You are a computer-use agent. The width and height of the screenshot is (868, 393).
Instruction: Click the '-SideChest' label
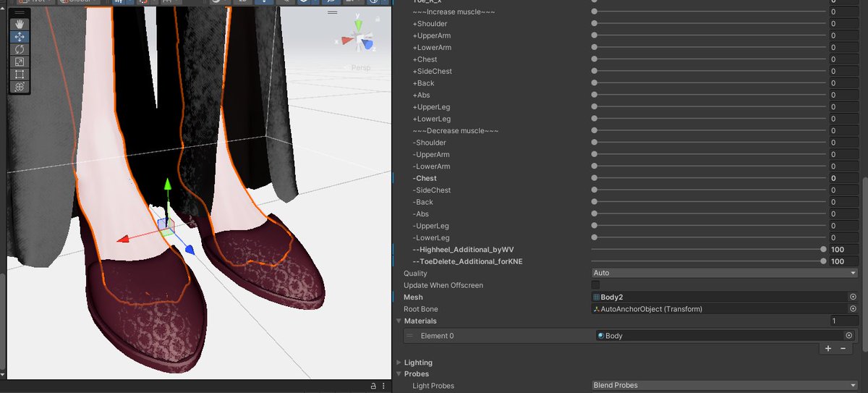tap(432, 190)
